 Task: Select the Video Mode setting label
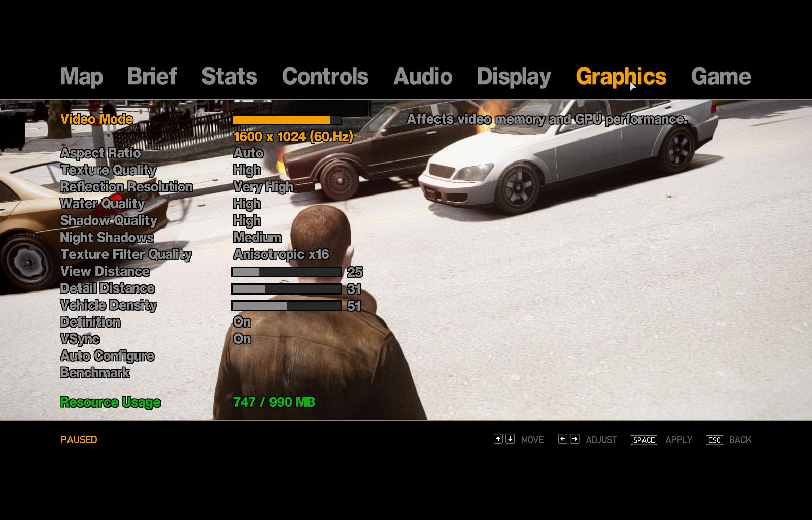click(x=97, y=119)
